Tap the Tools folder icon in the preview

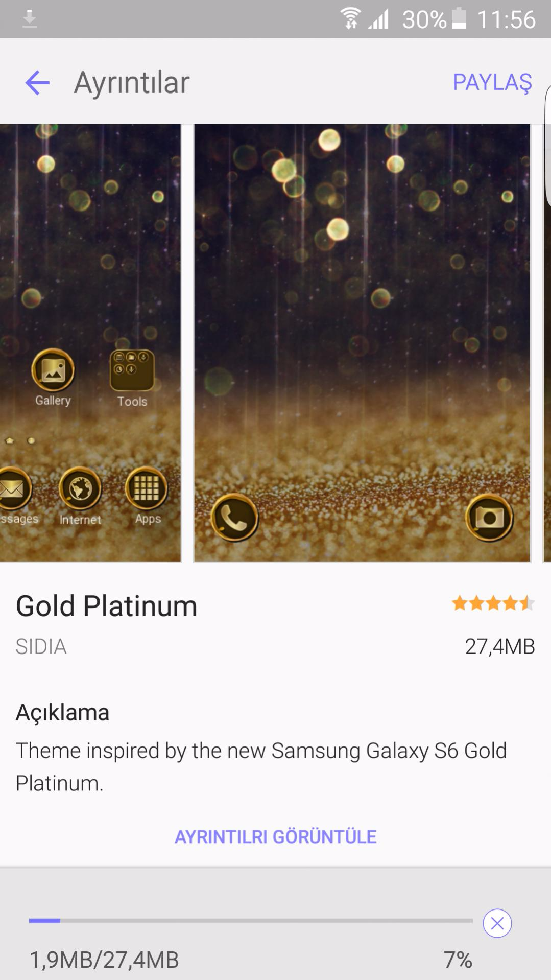(x=132, y=370)
